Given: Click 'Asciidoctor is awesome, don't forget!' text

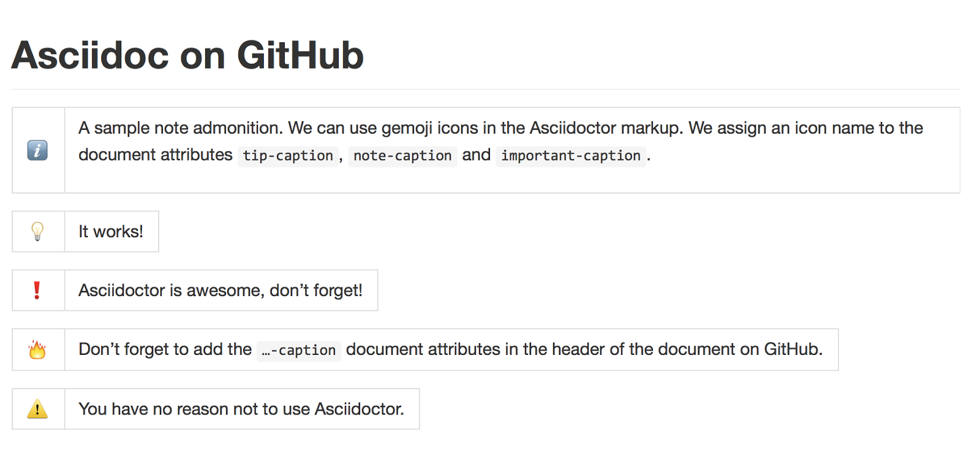Looking at the screenshot, I should [x=221, y=290].
